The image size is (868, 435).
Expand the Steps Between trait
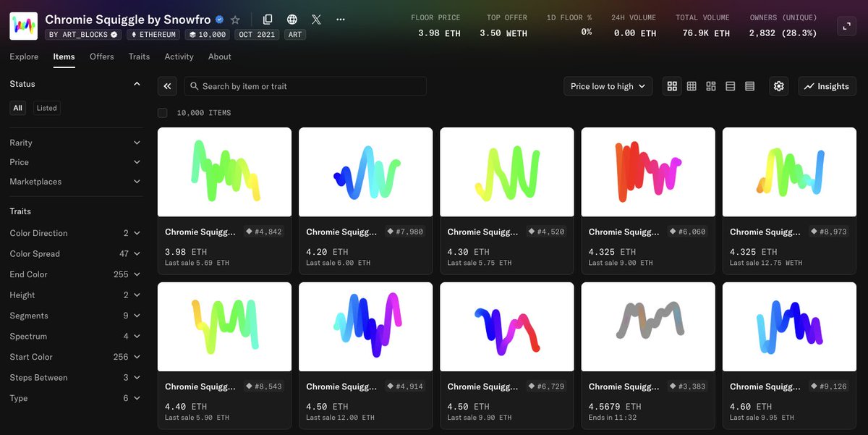(x=76, y=378)
